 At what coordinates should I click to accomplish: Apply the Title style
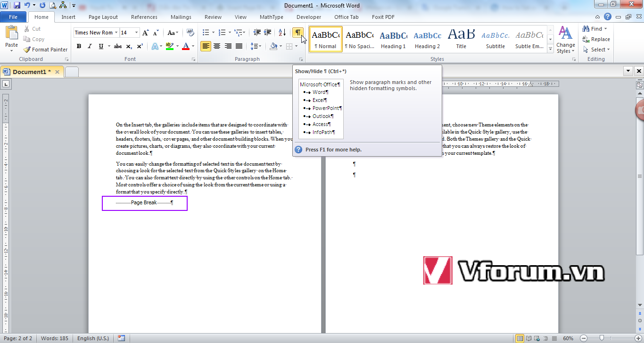coord(461,39)
